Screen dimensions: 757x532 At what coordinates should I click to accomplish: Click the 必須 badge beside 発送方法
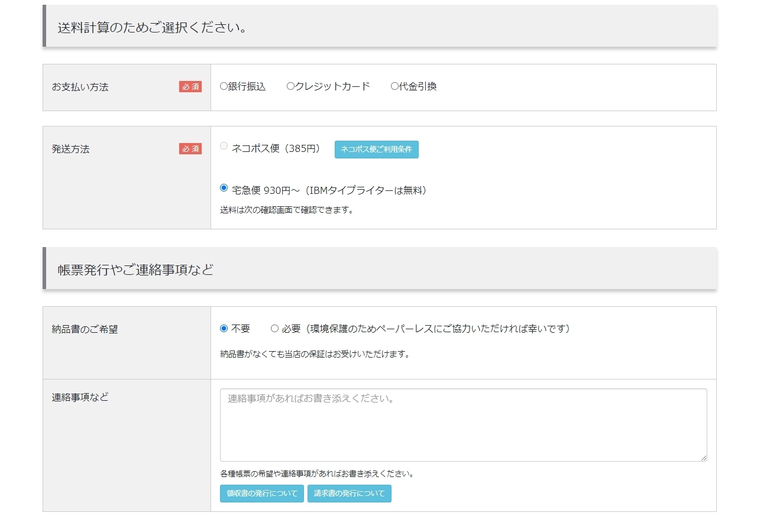click(190, 149)
